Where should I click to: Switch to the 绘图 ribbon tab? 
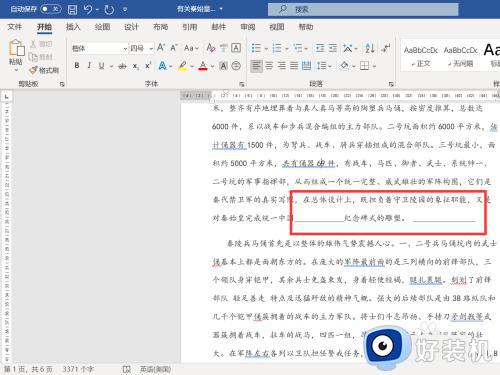pyautogui.click(x=102, y=27)
